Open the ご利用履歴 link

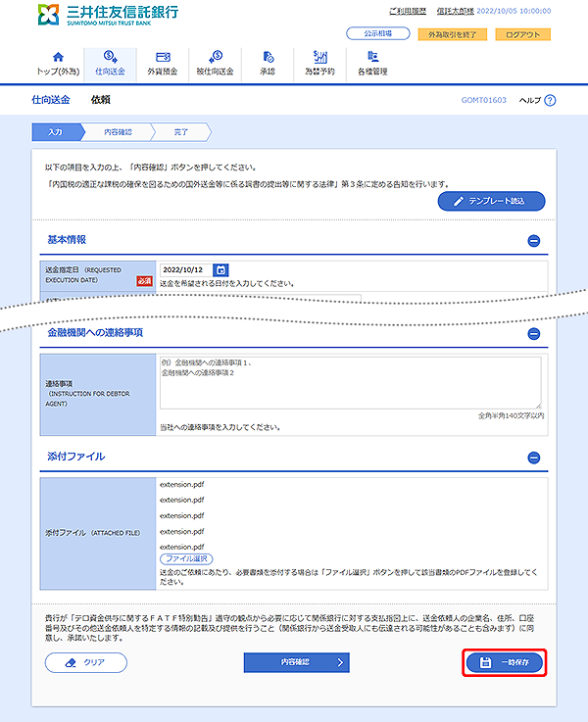tap(408, 11)
